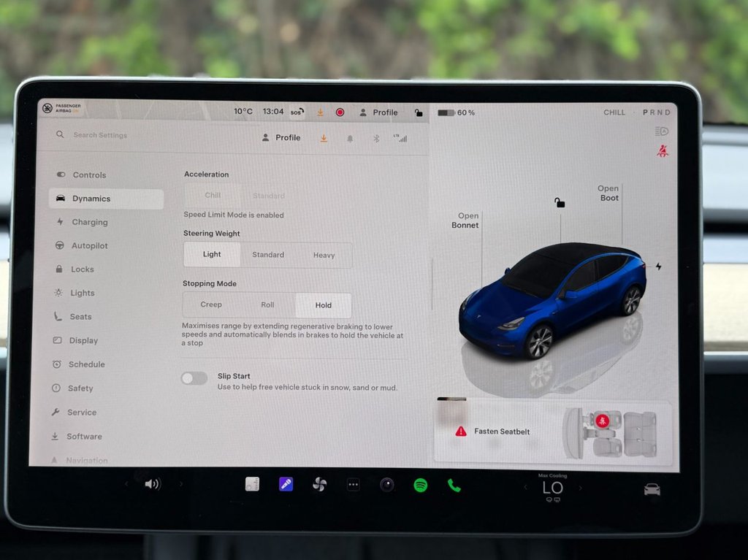The width and height of the screenshot is (748, 560).
Task: Enable the Slip Start toggle
Action: click(194, 377)
